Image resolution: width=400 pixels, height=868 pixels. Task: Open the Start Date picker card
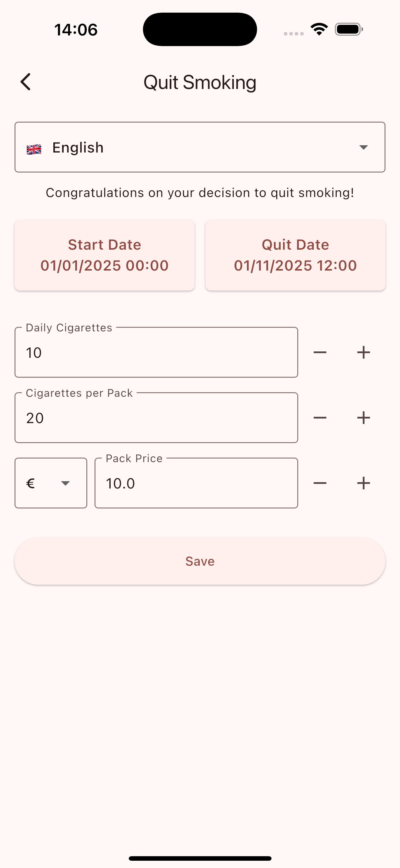[x=105, y=255]
